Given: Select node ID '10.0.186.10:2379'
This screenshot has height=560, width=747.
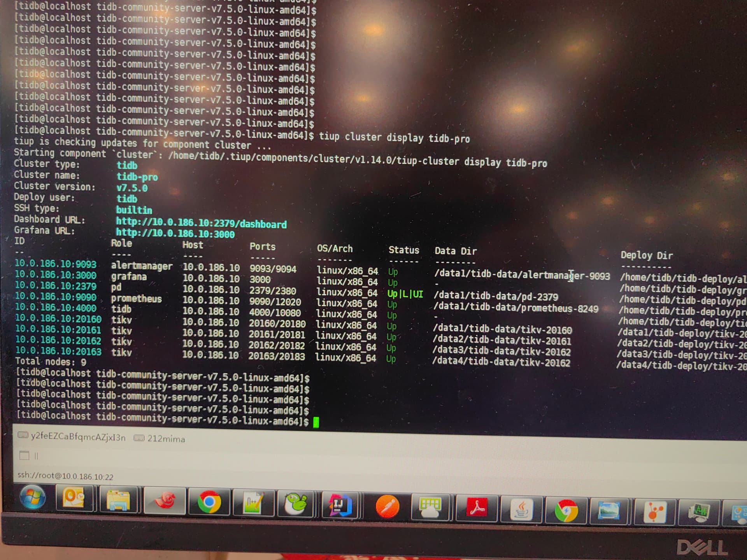Looking at the screenshot, I should click(x=55, y=286).
